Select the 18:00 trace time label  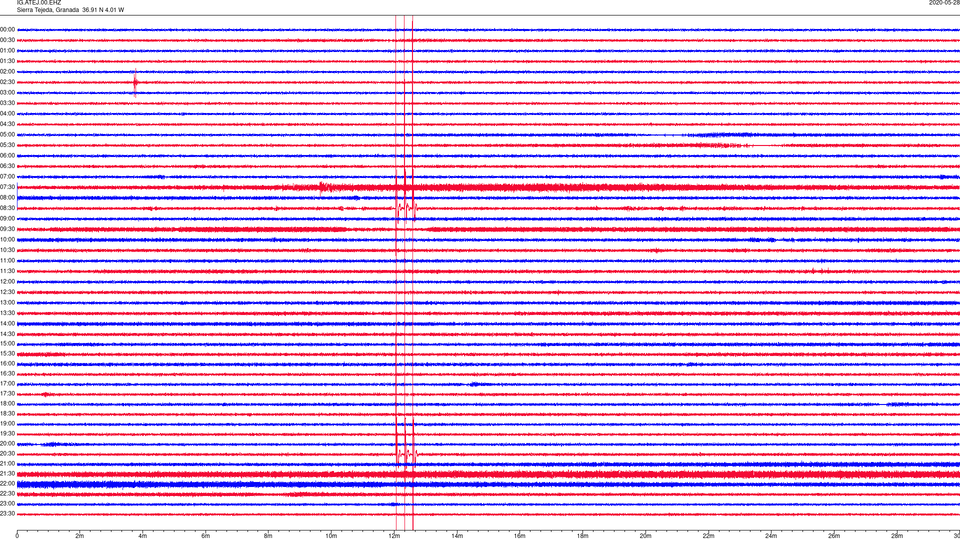(x=7, y=404)
